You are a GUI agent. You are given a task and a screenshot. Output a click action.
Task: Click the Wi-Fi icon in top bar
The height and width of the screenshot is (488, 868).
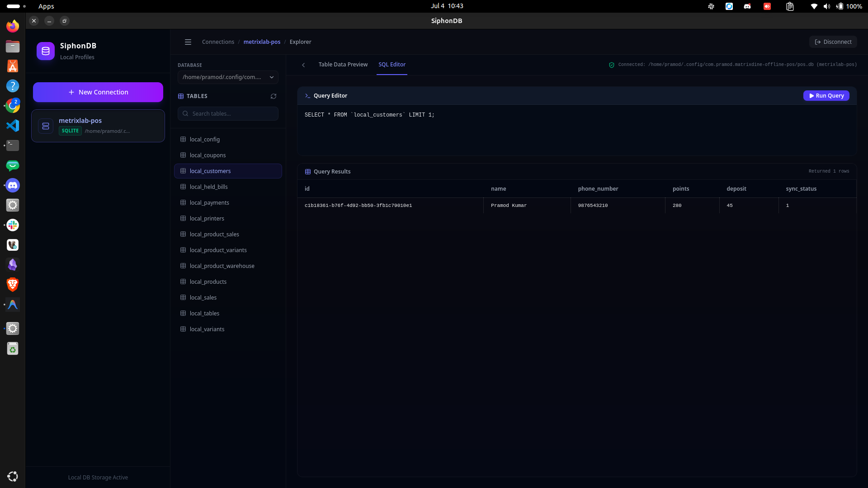tap(814, 6)
